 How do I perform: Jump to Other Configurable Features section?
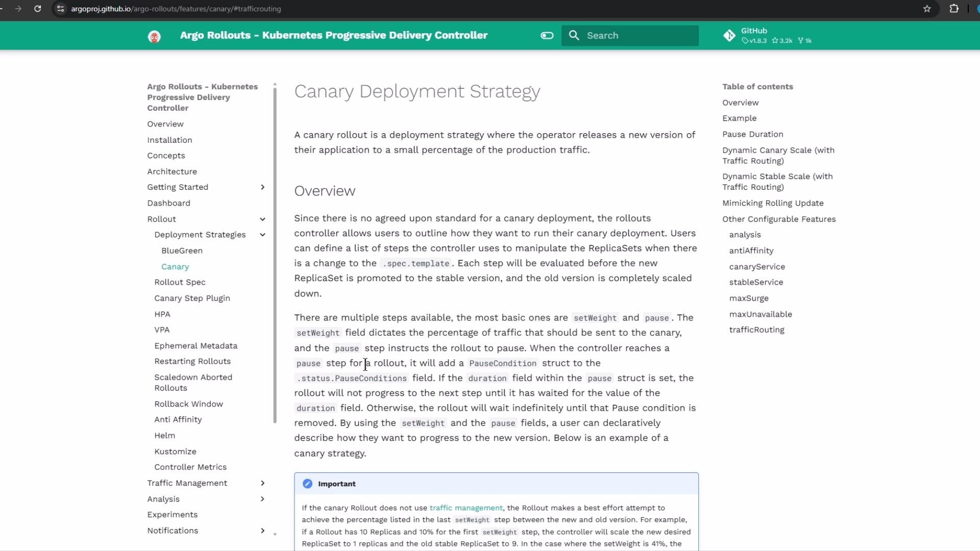[779, 219]
